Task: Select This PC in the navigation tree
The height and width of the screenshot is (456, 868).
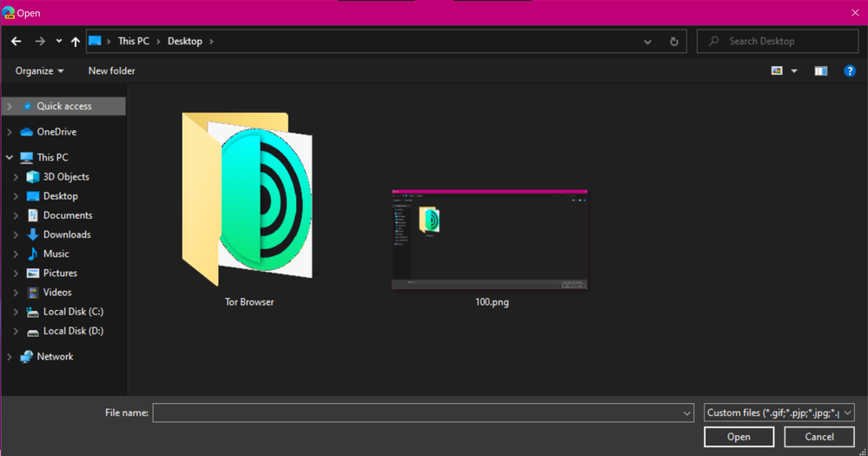Action: tap(52, 157)
